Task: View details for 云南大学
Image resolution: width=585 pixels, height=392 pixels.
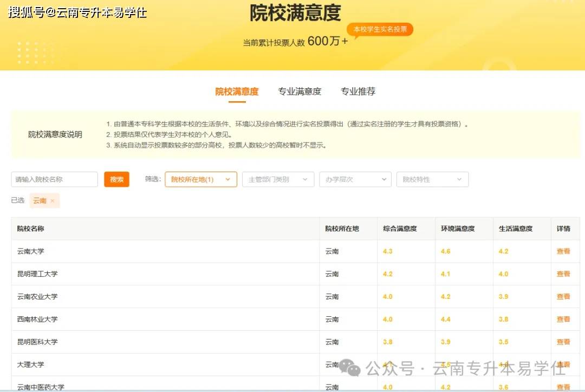Action: pos(563,251)
